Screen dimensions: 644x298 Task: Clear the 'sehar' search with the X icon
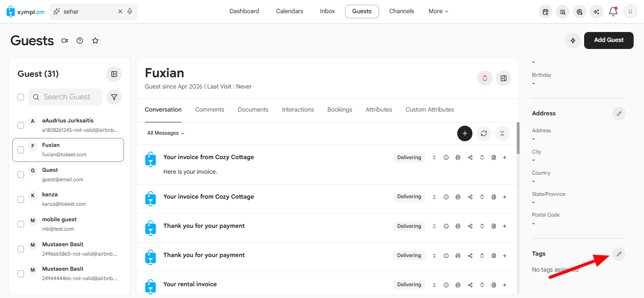[120, 11]
